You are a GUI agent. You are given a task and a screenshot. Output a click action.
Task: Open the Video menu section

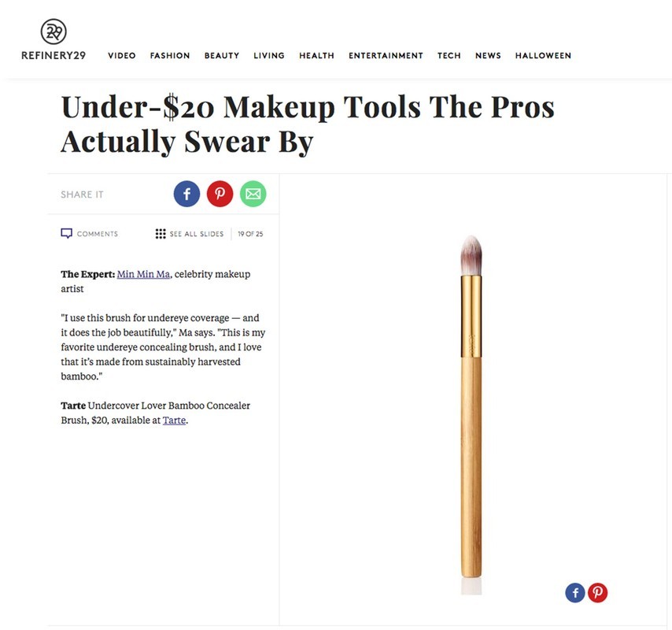pyautogui.click(x=122, y=56)
